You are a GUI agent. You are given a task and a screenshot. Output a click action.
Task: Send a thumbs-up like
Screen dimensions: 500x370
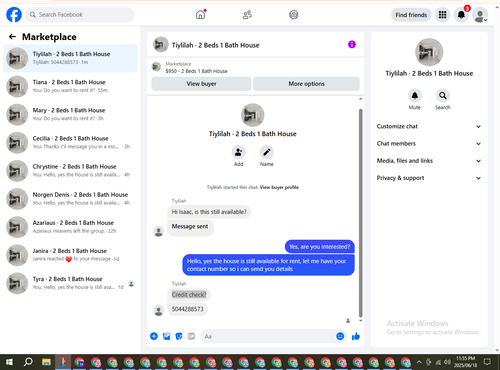click(356, 336)
